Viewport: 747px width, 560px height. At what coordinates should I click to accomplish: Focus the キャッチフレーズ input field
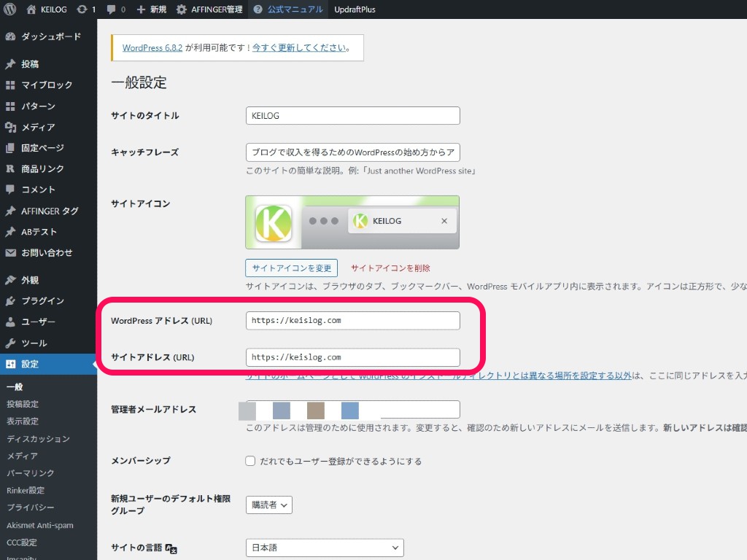352,152
